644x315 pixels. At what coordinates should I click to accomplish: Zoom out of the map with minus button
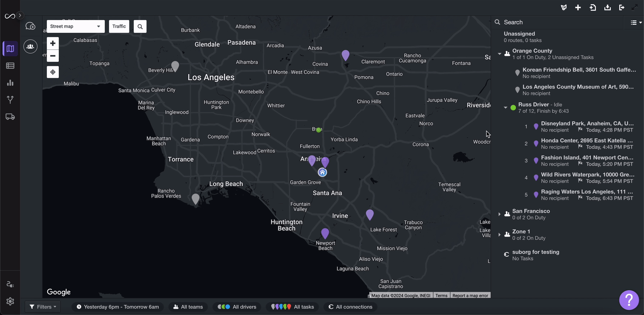click(53, 56)
